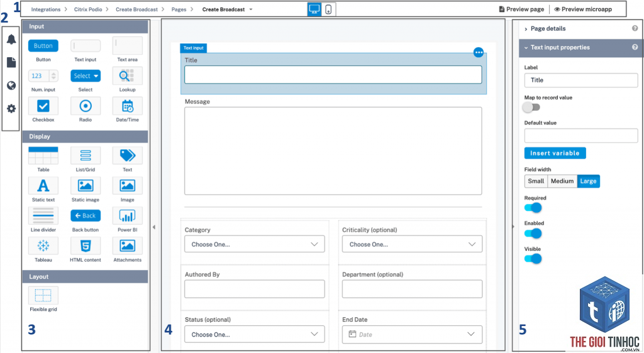Select the Image display component
The height and width of the screenshot is (353, 644).
[x=127, y=186]
